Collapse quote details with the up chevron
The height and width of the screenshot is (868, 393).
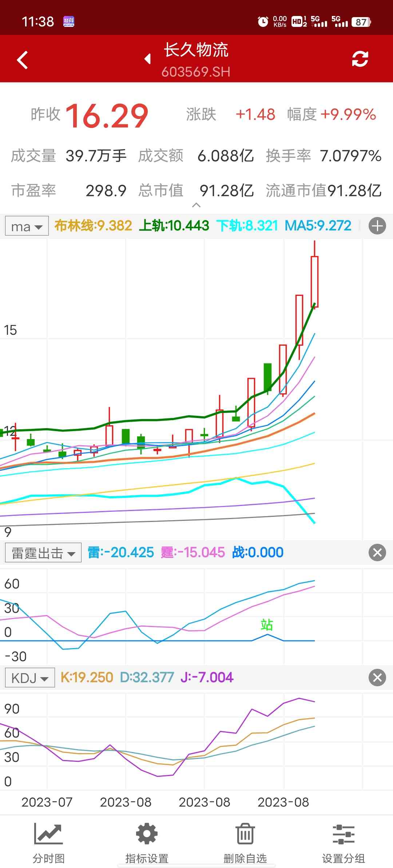[196, 205]
